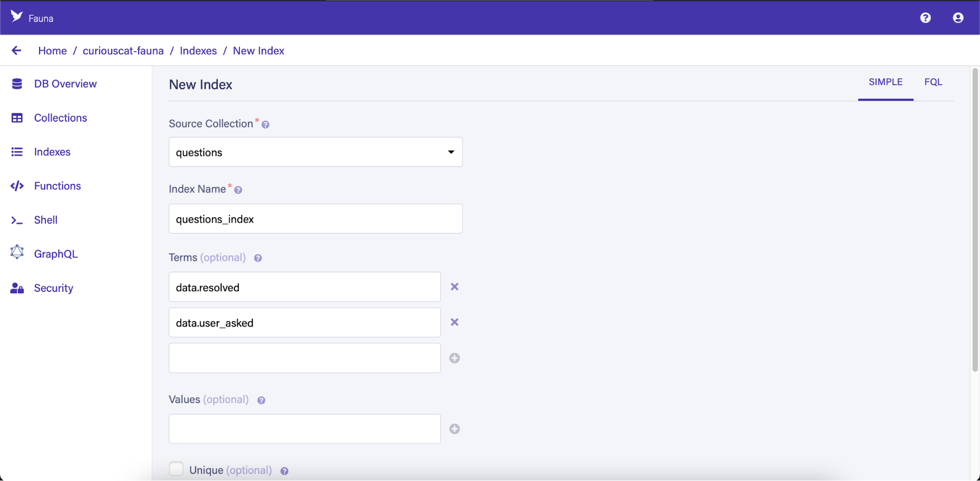The height and width of the screenshot is (481, 980).
Task: Show help for Source Collection field
Action: pyautogui.click(x=265, y=125)
